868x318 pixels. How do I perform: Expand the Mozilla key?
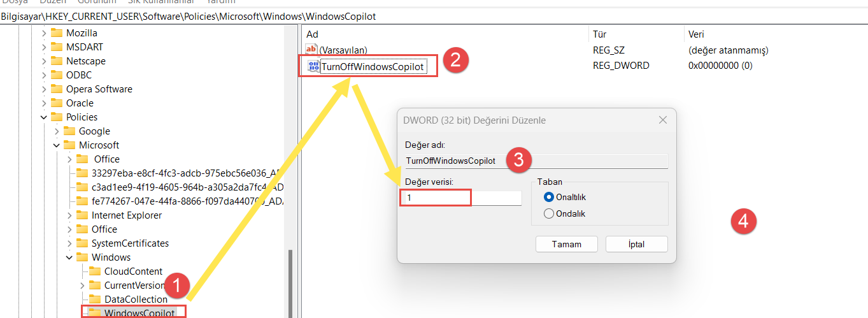pos(44,33)
